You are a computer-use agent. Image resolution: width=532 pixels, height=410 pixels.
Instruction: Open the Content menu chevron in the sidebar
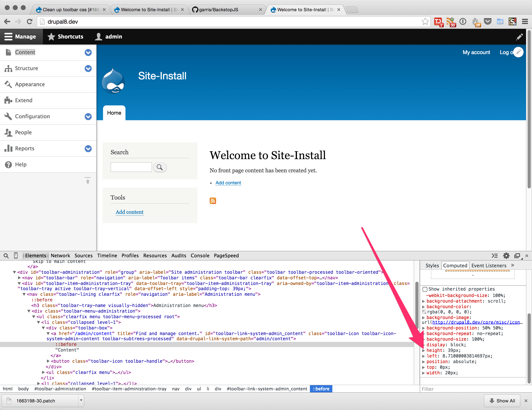88,53
